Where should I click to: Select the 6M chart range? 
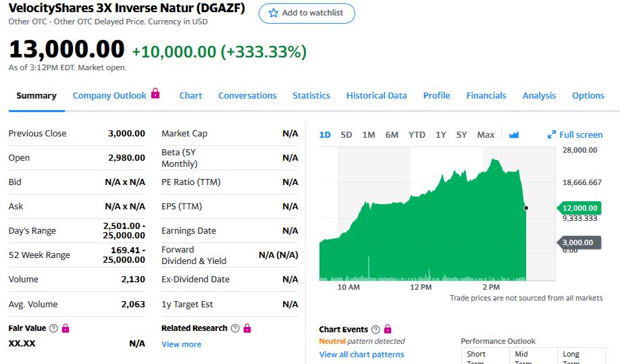click(392, 135)
